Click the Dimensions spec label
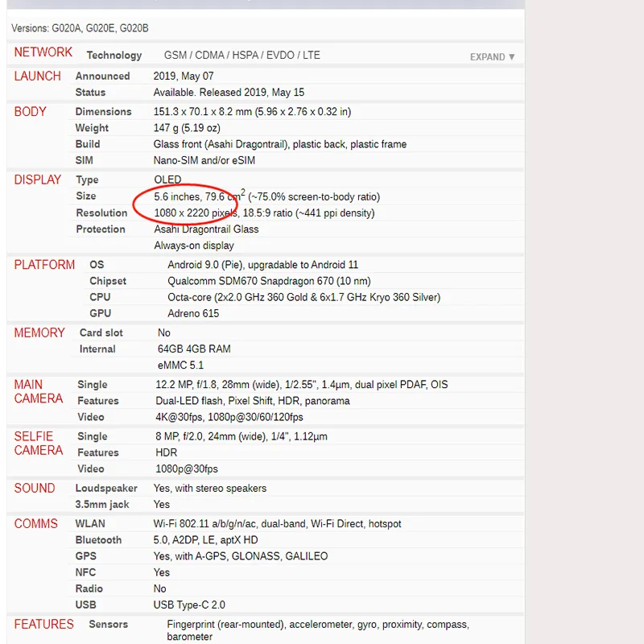 (104, 112)
